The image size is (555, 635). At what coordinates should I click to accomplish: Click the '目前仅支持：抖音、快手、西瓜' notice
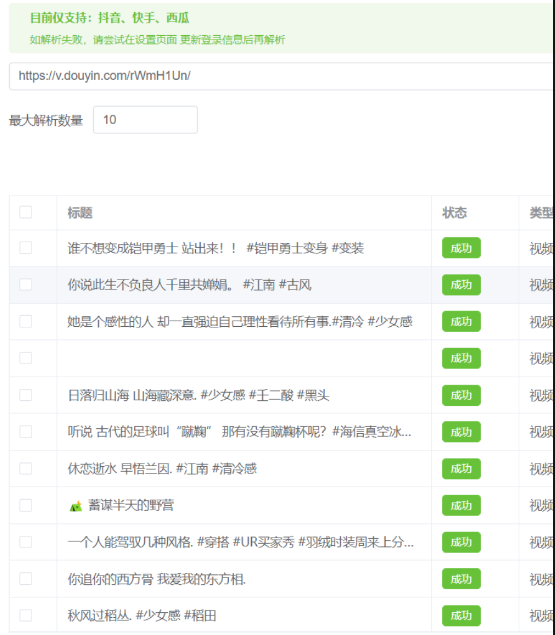pos(109,18)
